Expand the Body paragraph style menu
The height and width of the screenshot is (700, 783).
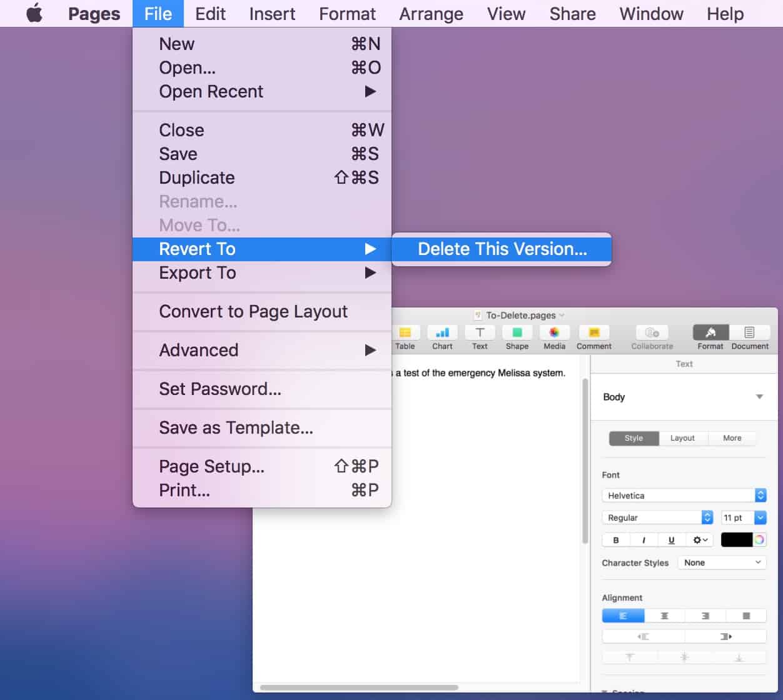coord(759,397)
